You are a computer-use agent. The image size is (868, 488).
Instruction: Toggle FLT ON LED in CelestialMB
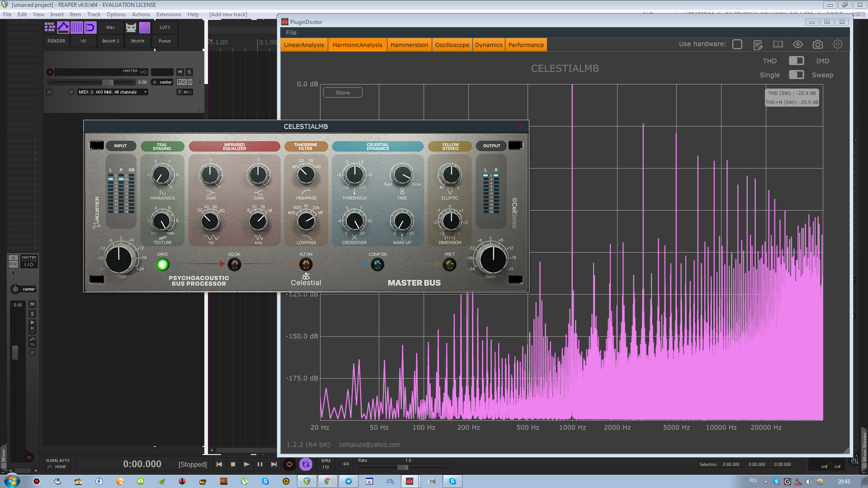pyautogui.click(x=306, y=264)
